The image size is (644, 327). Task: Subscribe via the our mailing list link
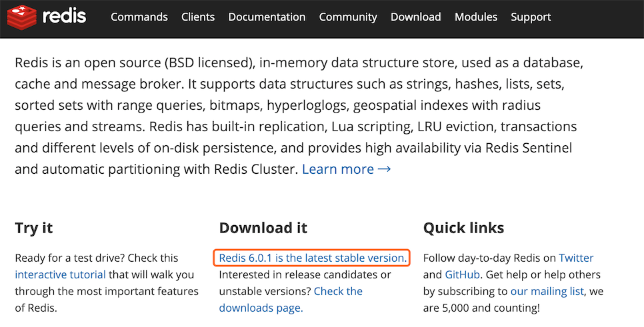point(547,291)
